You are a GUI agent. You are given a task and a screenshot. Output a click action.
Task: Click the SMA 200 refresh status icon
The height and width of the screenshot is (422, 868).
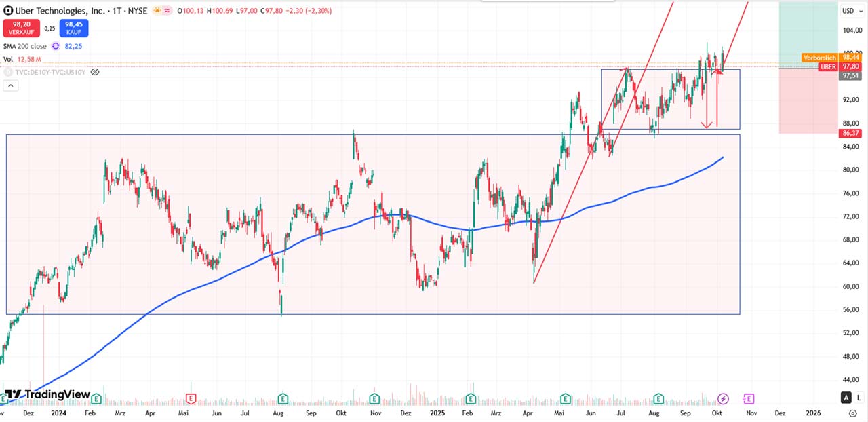pyautogui.click(x=56, y=46)
